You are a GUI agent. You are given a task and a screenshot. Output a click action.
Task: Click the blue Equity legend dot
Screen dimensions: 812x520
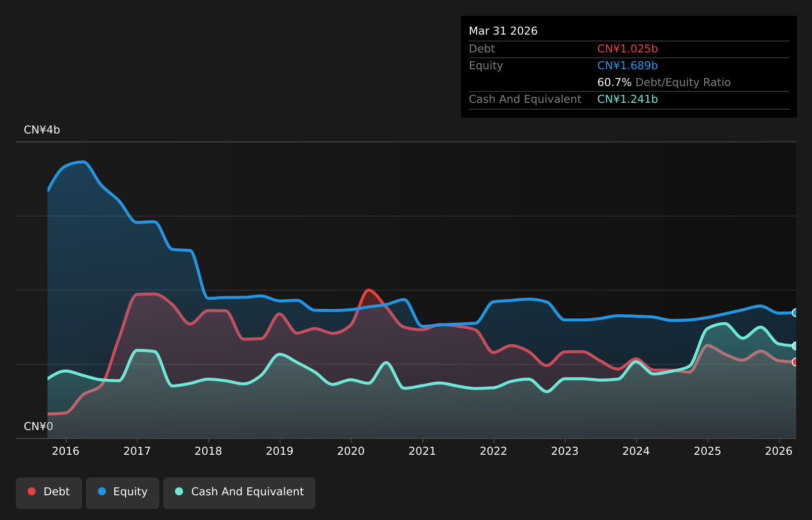point(102,491)
